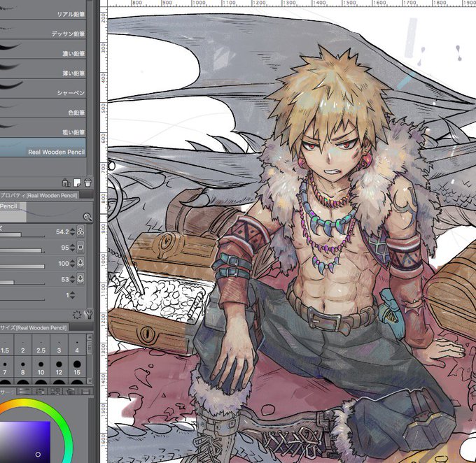
Task: Open sub tool detail via the wrench icon
Action: [88, 314]
